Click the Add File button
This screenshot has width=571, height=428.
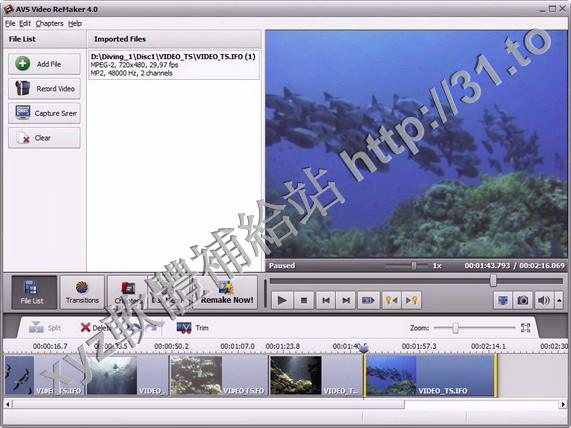point(44,64)
